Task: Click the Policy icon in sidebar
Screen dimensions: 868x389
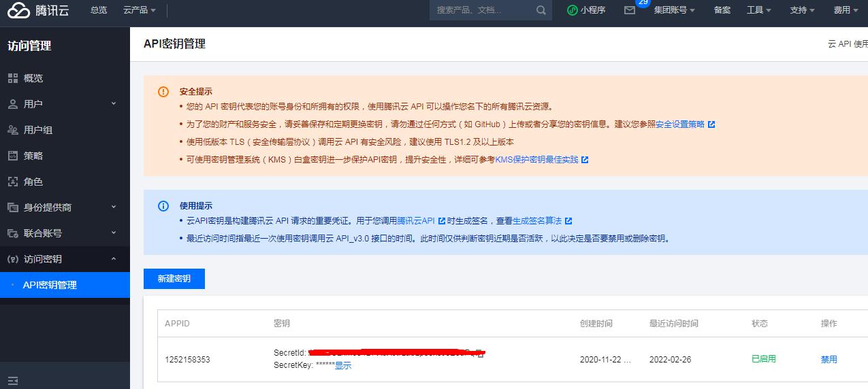Action: click(x=13, y=156)
